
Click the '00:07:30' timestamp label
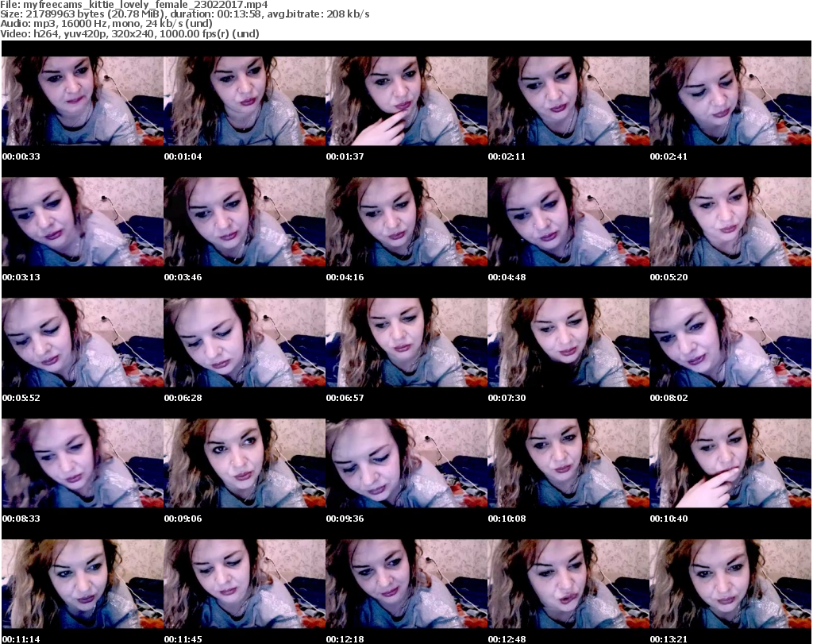[507, 398]
